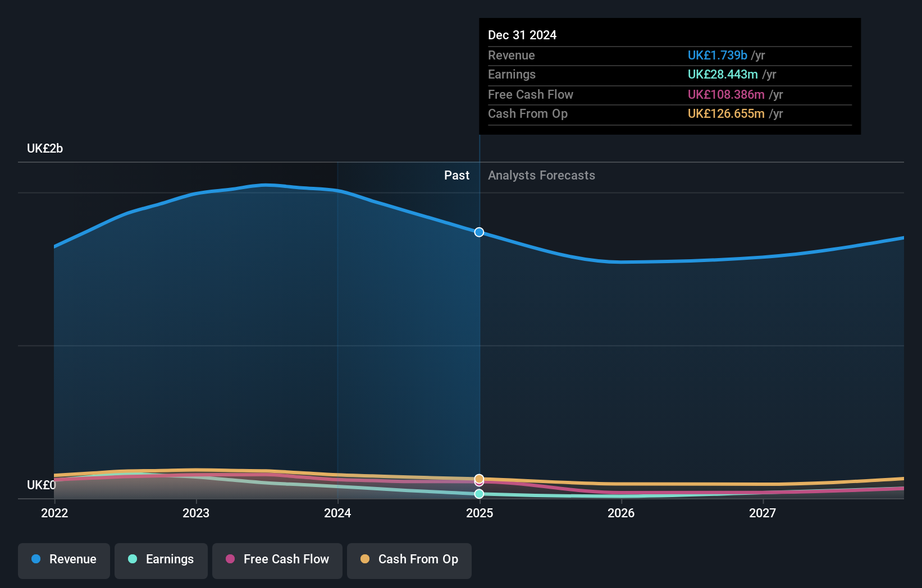Click the Earnings row label in tooltip
The height and width of the screenshot is (588, 922).
(x=512, y=74)
